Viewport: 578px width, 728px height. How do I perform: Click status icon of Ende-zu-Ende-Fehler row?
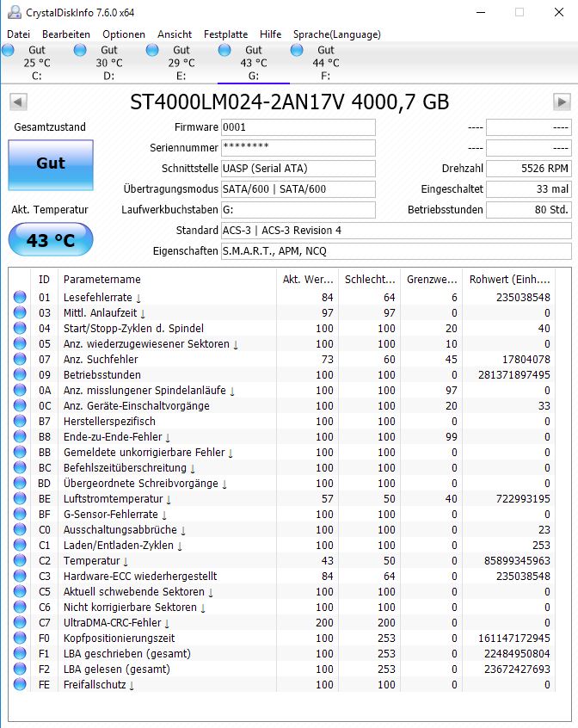tap(20, 436)
